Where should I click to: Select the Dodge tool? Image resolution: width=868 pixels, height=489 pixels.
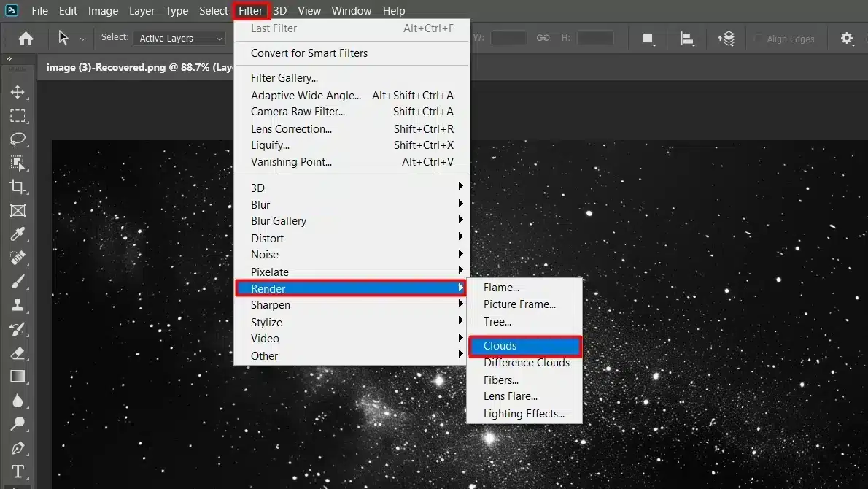(x=18, y=423)
